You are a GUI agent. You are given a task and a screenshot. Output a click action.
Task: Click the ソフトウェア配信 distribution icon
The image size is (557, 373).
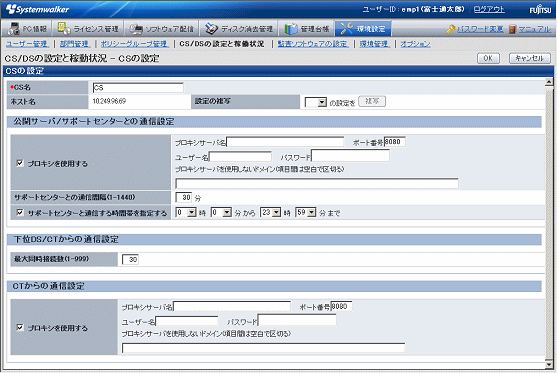[136, 28]
